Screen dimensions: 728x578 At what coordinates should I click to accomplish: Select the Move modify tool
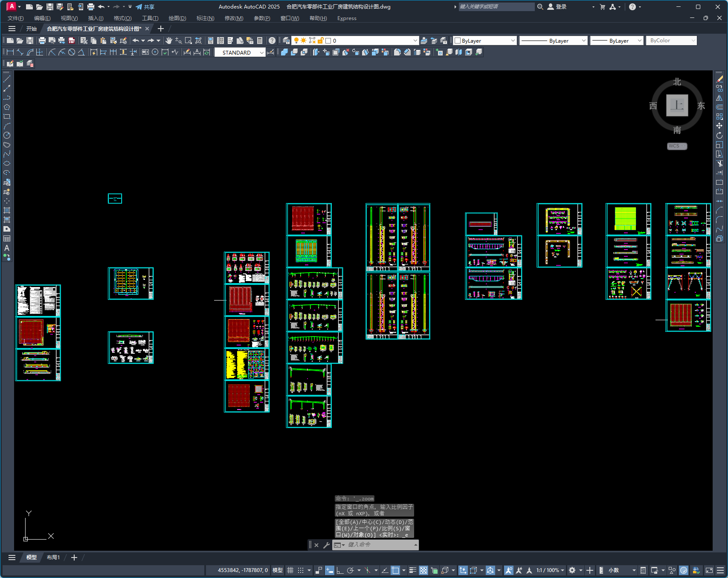pyautogui.click(x=719, y=126)
